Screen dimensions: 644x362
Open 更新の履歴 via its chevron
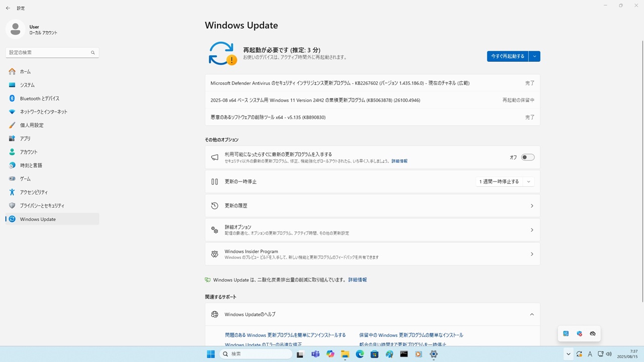pyautogui.click(x=532, y=206)
